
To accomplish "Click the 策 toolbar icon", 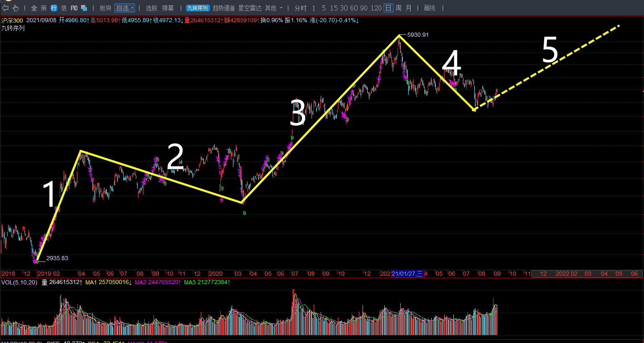I will (43, 8).
